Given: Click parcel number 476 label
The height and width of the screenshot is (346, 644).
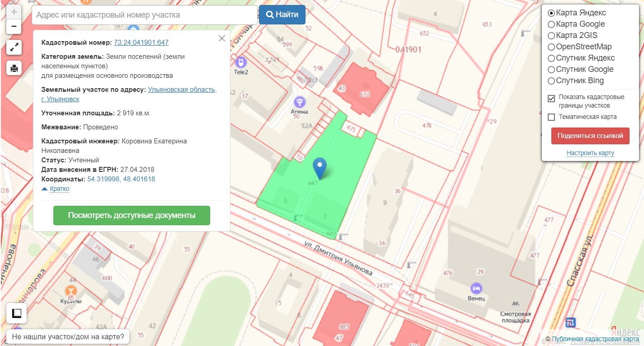Looking at the screenshot, I should (448, 273).
